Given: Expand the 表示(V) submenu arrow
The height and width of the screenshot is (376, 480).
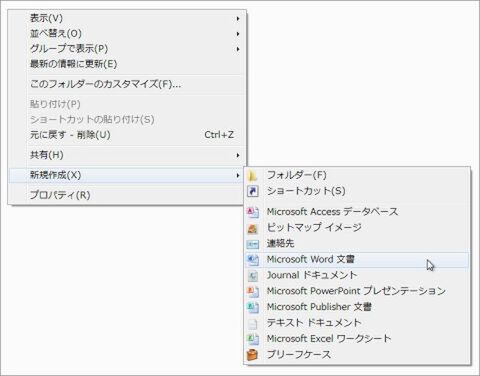Looking at the screenshot, I should click(238, 18).
